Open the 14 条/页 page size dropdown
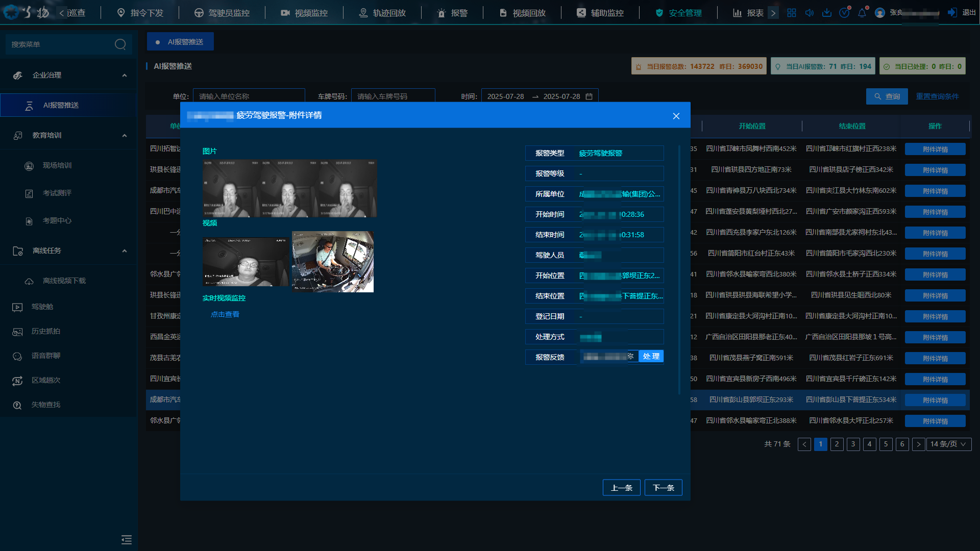The width and height of the screenshot is (980, 551). coord(948,444)
